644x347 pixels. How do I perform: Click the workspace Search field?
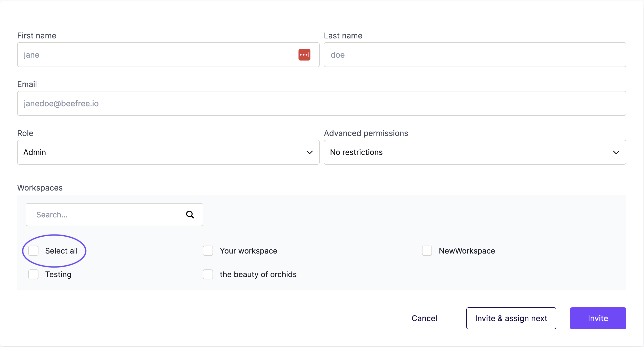coord(114,215)
